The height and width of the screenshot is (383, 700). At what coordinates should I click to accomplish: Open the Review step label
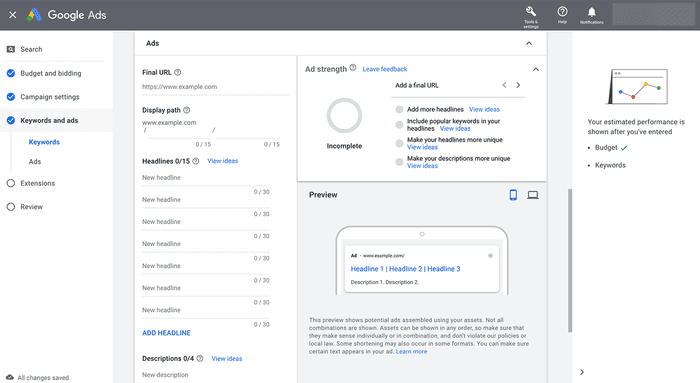click(x=32, y=207)
